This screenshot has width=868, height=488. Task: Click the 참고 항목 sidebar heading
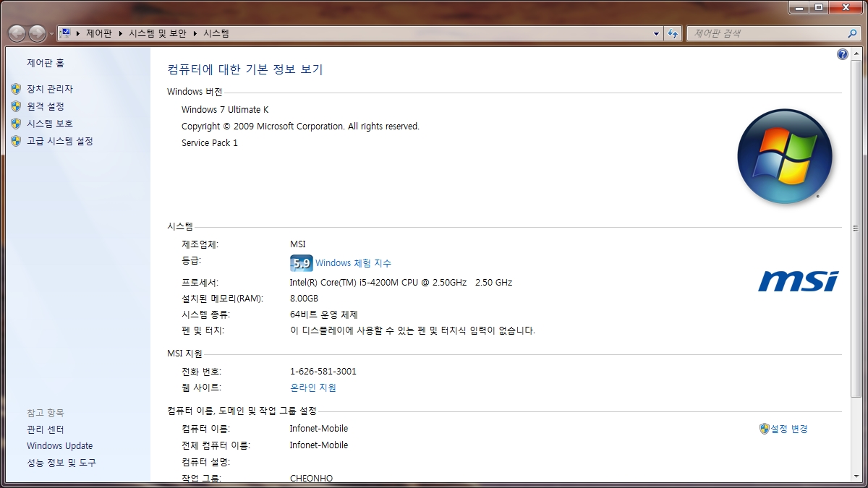tap(46, 413)
